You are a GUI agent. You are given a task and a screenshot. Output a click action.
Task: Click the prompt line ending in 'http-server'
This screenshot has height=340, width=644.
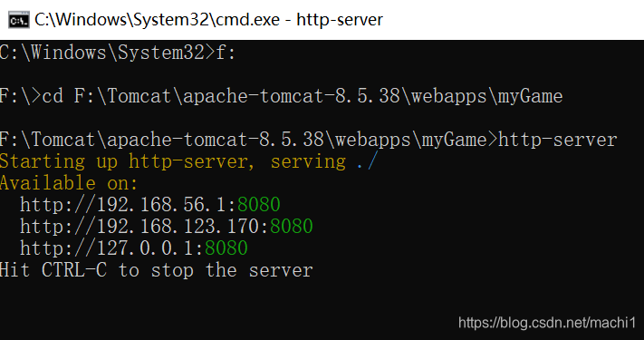coord(309,140)
